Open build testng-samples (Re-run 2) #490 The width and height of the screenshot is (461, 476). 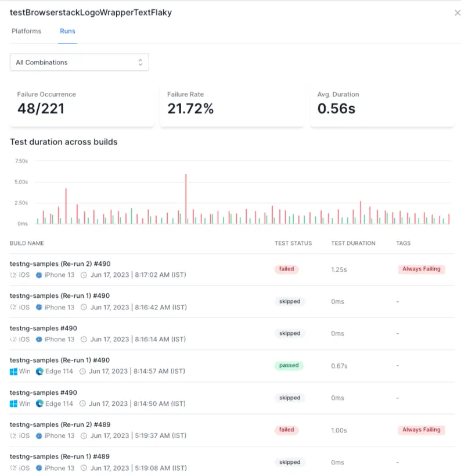(59, 264)
